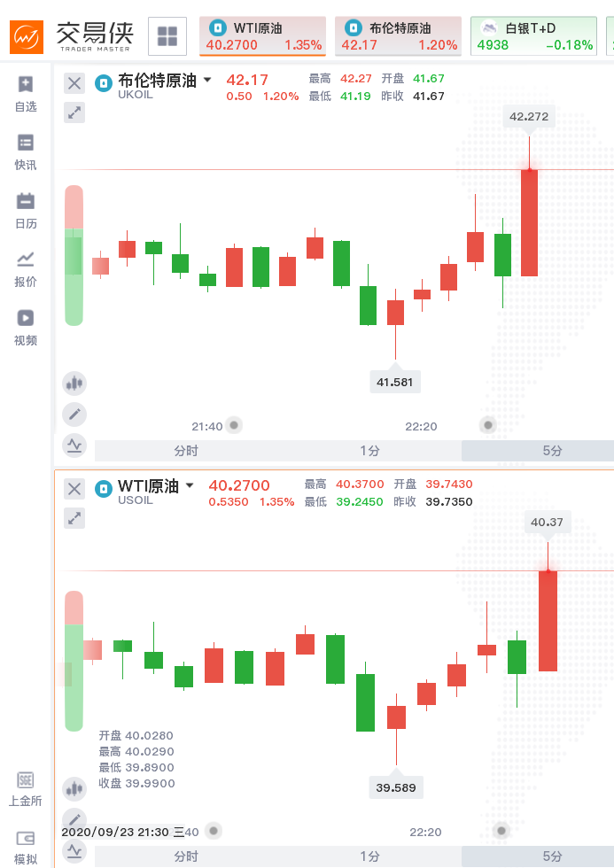Click the 上金所 SGE sidebar icon
This screenshot has width=614, height=868.
click(26, 789)
